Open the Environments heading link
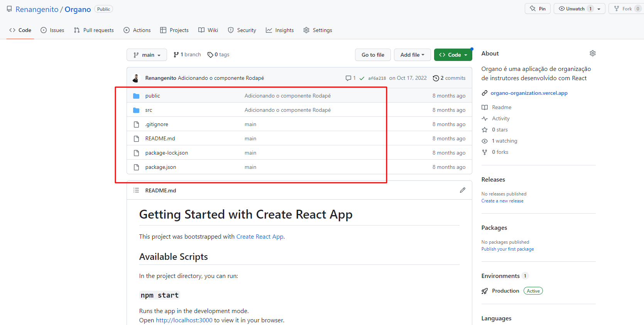The height and width of the screenshot is (325, 644). (500, 276)
